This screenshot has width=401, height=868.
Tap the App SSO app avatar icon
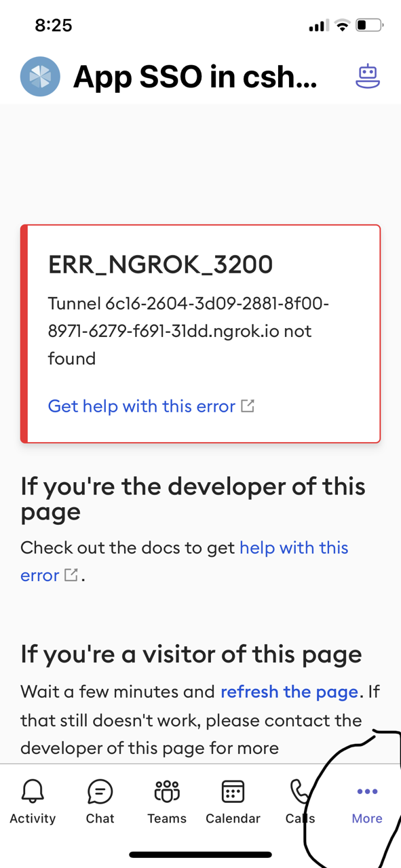[40, 76]
